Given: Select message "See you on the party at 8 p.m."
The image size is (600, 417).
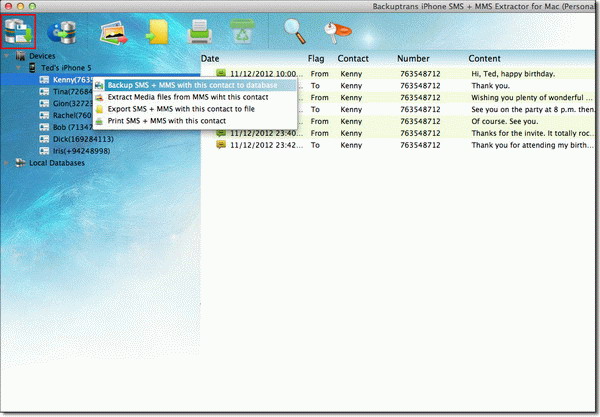Looking at the screenshot, I should (532, 109).
